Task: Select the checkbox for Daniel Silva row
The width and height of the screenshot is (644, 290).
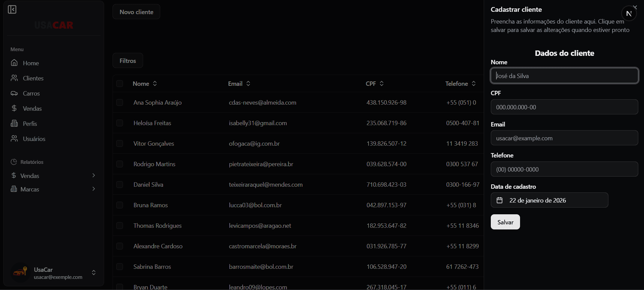Action: [x=120, y=184]
